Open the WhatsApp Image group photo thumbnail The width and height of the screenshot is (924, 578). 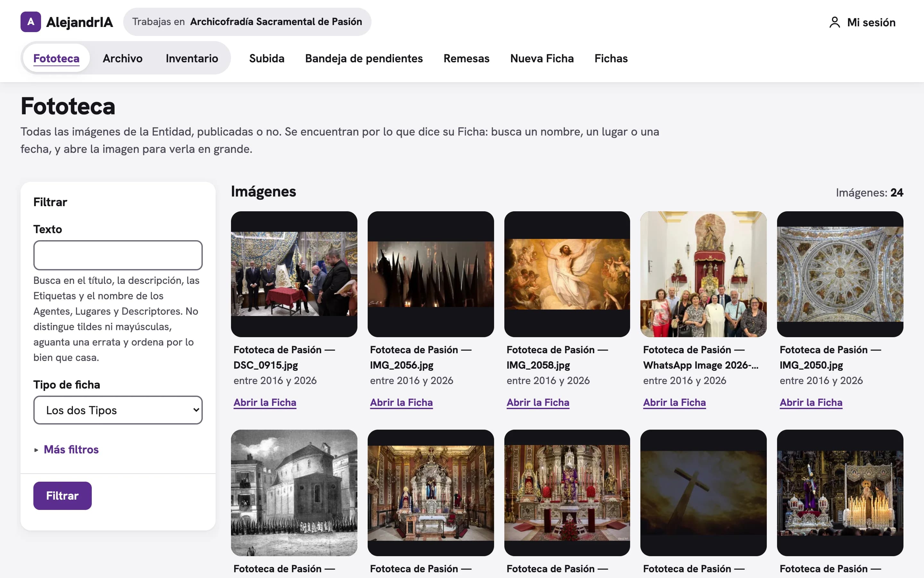703,274
